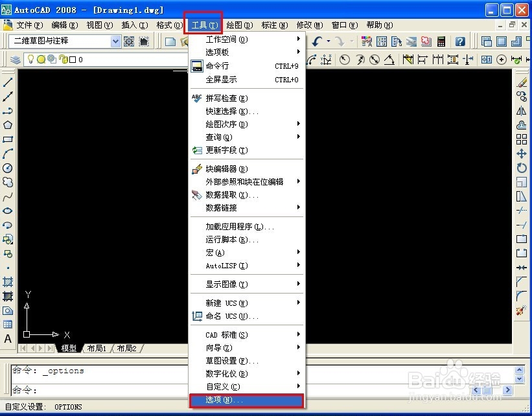Image resolution: width=532 pixels, height=416 pixels.
Task: Click the Undo arrow icon
Action: point(318,41)
